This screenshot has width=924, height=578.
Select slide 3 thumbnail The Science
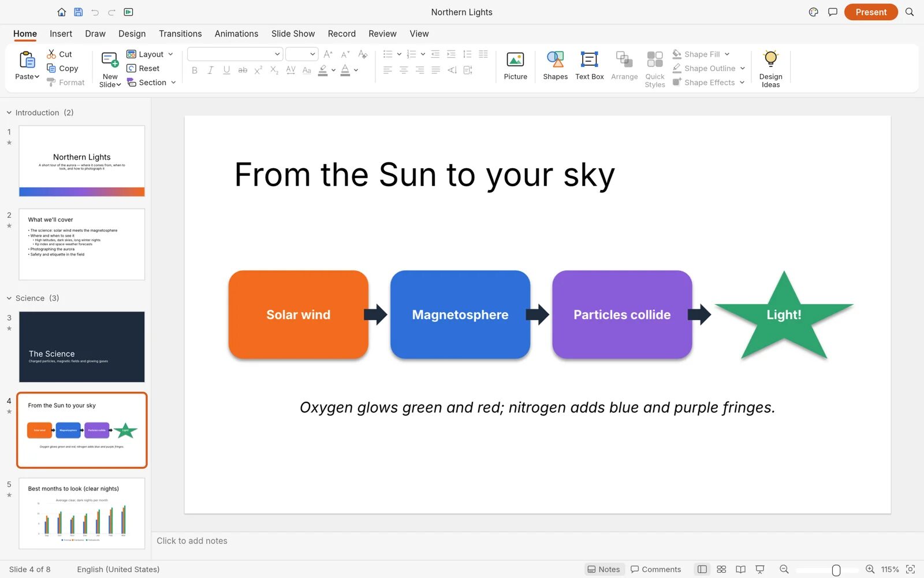[x=82, y=347]
